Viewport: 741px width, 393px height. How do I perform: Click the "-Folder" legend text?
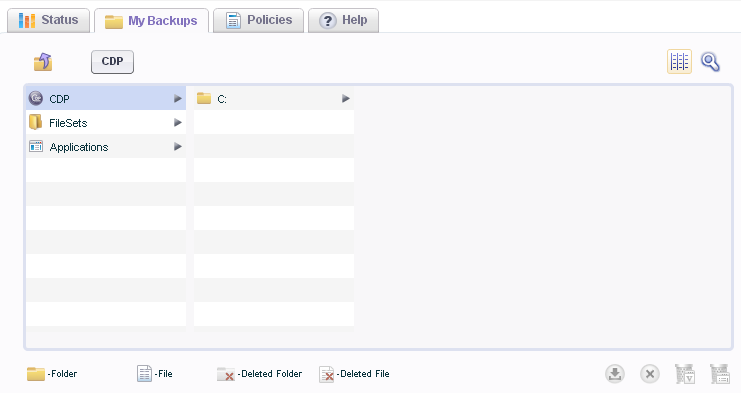(62, 374)
